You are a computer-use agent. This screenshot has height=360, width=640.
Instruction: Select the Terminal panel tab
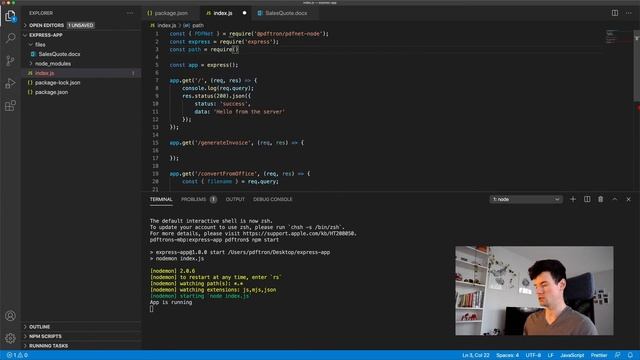point(161,199)
